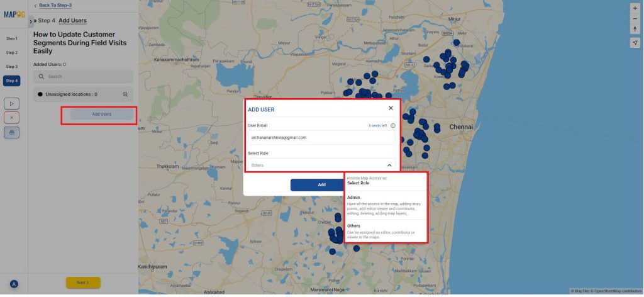Click the print icon in sidebar
Screen dimensions: 644x297
(12, 132)
